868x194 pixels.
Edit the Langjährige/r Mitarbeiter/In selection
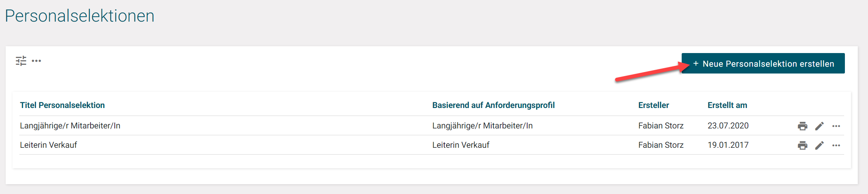(x=820, y=126)
